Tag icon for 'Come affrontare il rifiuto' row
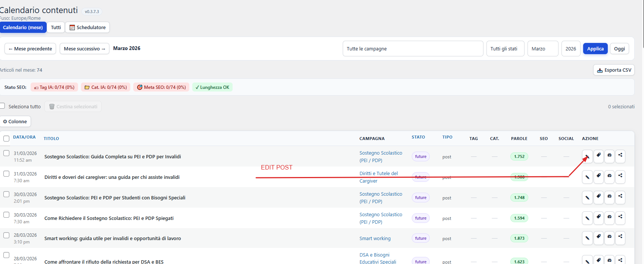The width and height of the screenshot is (644, 264). 598,260
